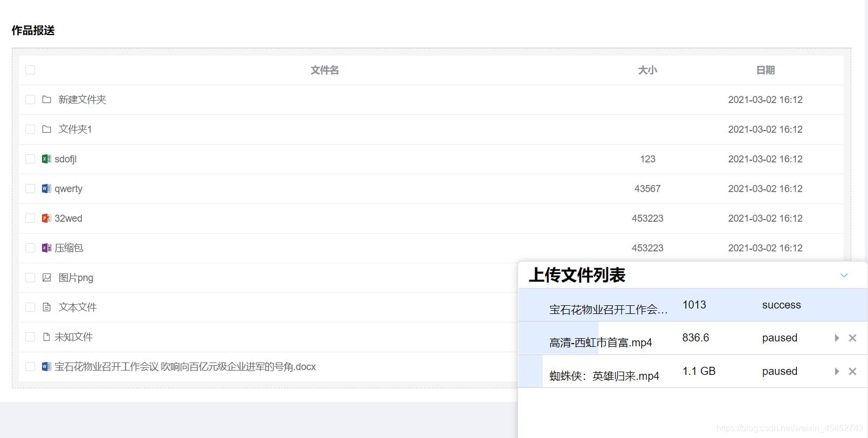Screen dimensions: 868x438
Task: Click the 文本文件 file name
Action: [x=78, y=307]
